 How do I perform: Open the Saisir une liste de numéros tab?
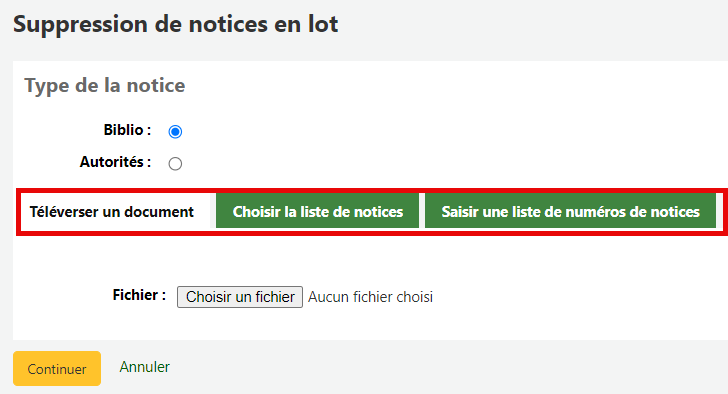pos(571,212)
